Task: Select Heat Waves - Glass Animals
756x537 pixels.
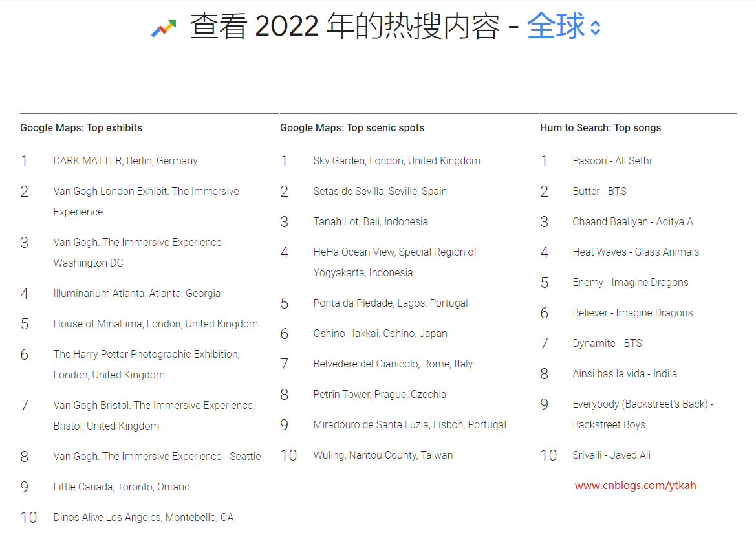Action: pyautogui.click(x=636, y=252)
